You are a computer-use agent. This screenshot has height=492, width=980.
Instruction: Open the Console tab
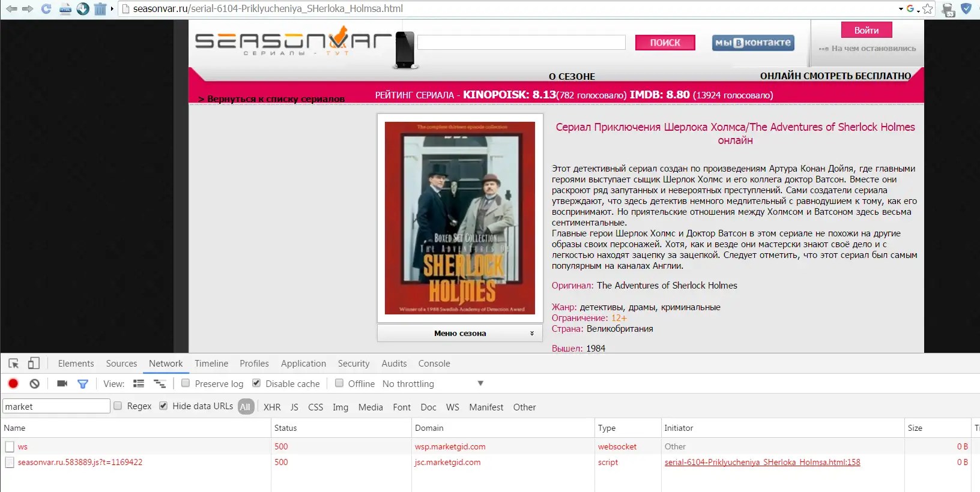tap(434, 364)
